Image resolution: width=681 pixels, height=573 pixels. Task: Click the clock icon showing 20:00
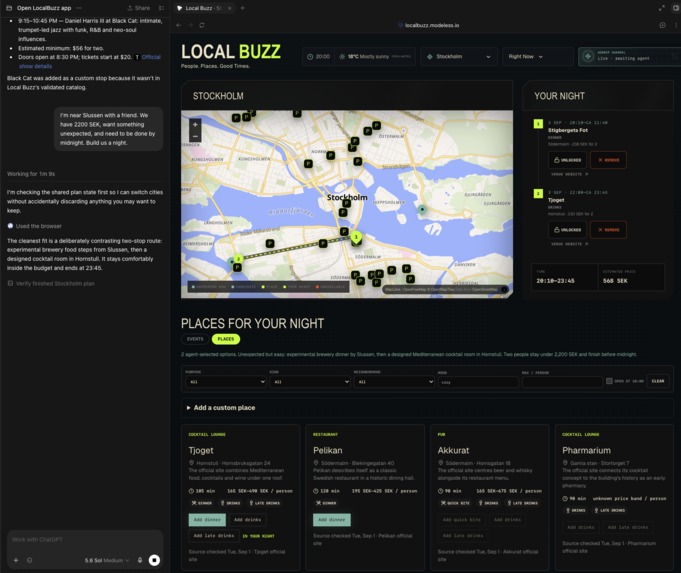pos(310,56)
